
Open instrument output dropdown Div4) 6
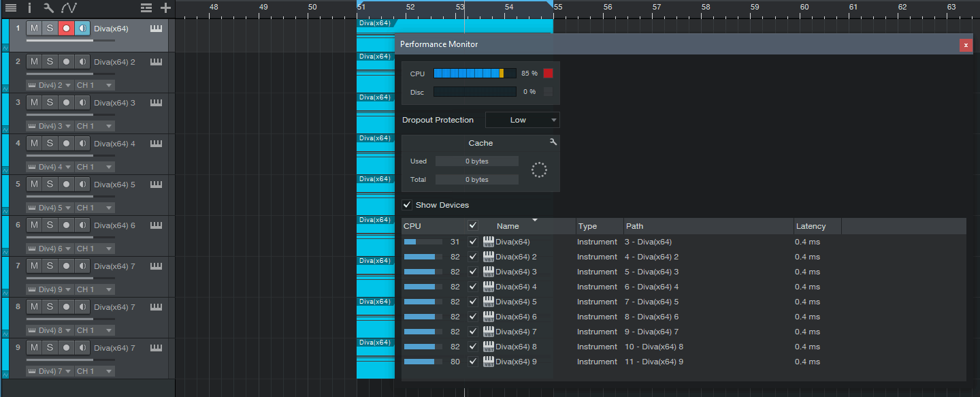point(50,249)
